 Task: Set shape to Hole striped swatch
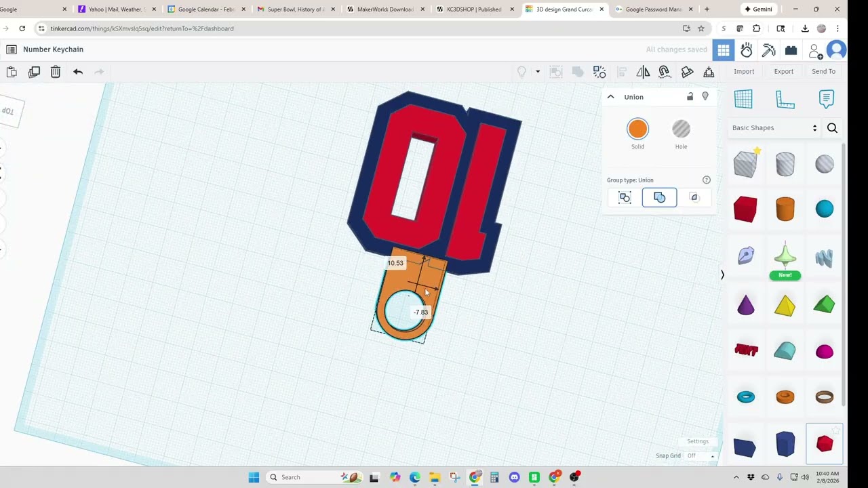point(681,129)
